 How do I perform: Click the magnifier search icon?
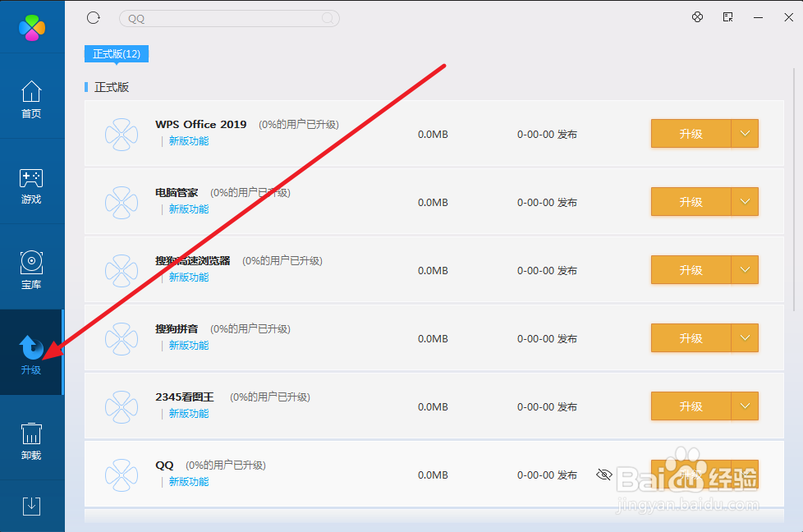click(328, 18)
